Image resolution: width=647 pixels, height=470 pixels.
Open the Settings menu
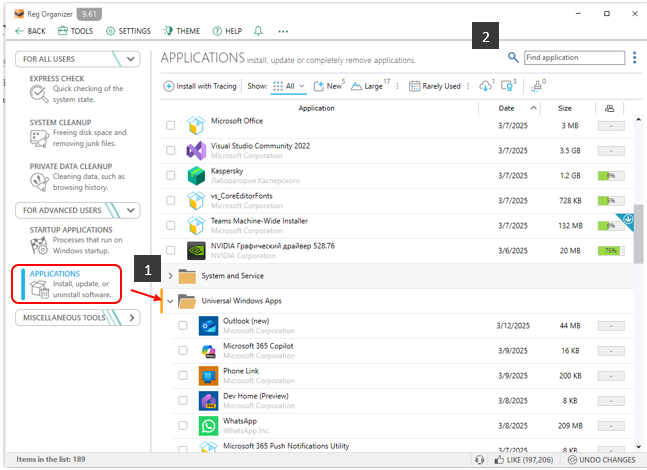128,31
